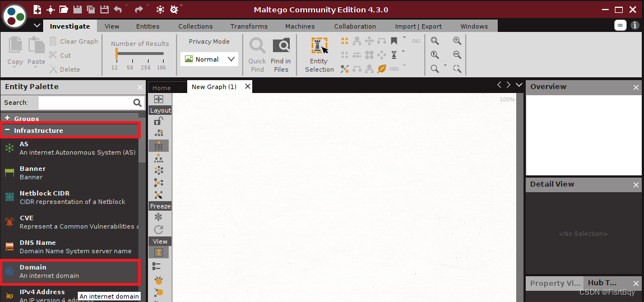Click the Maltego application logo button
The image size is (644, 302).
click(15, 16)
